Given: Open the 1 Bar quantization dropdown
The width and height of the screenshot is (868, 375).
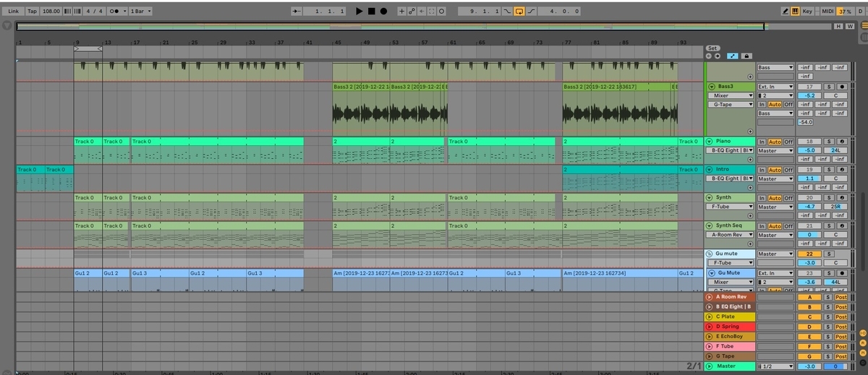Looking at the screenshot, I should 140,12.
